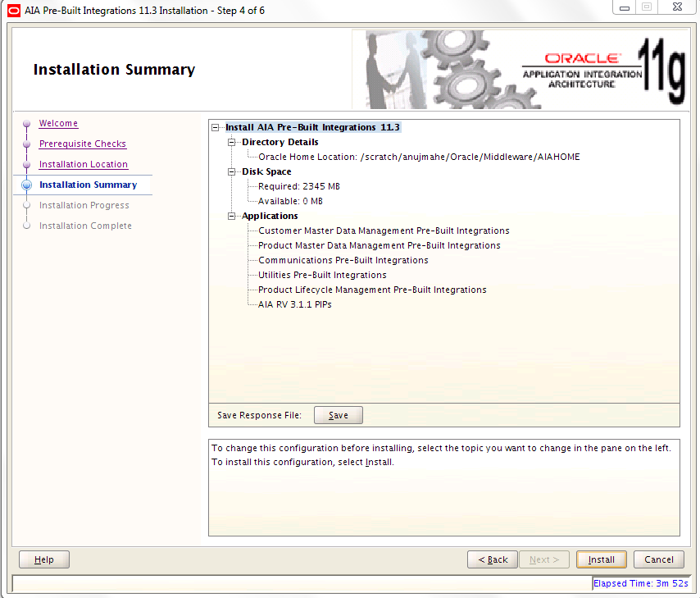Image resolution: width=700 pixels, height=598 pixels.
Task: Select the Disk Space tree item
Action: point(266,171)
